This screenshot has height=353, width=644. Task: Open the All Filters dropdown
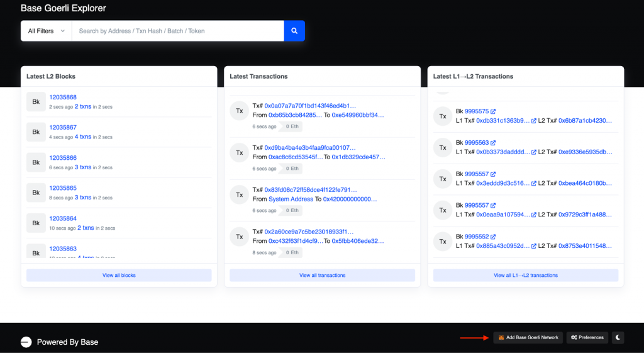pos(47,31)
